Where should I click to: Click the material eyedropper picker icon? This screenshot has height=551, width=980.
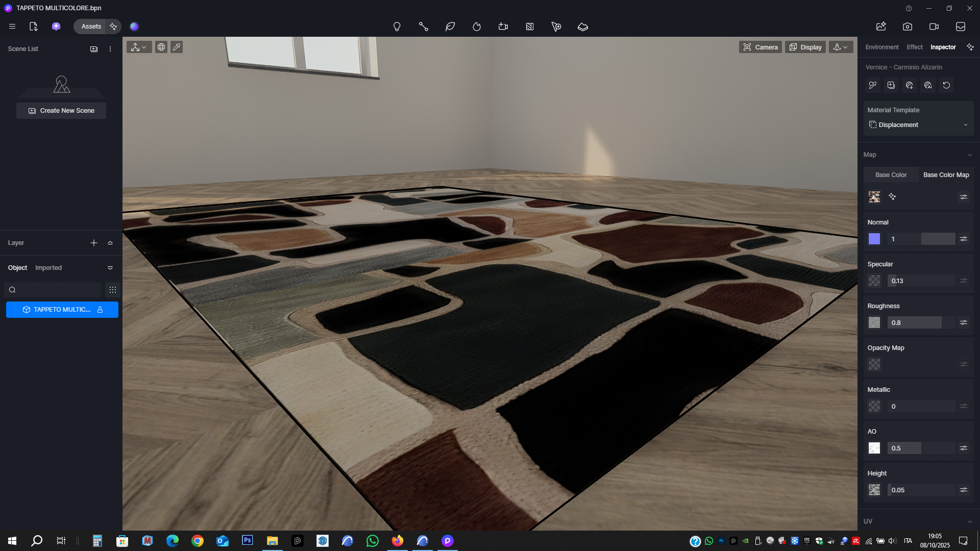872,85
